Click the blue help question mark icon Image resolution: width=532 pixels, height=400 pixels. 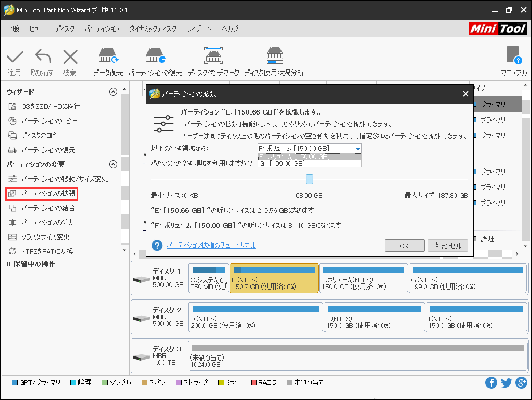pos(157,246)
